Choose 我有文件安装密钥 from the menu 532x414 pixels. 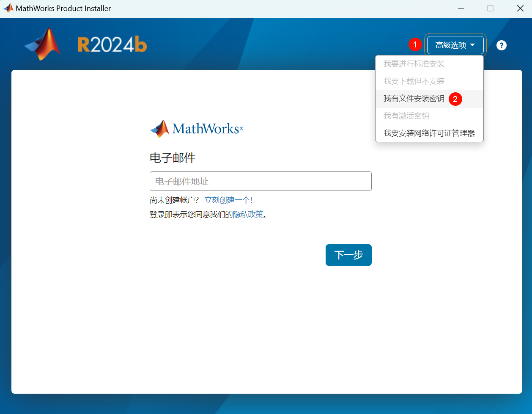tap(429, 99)
